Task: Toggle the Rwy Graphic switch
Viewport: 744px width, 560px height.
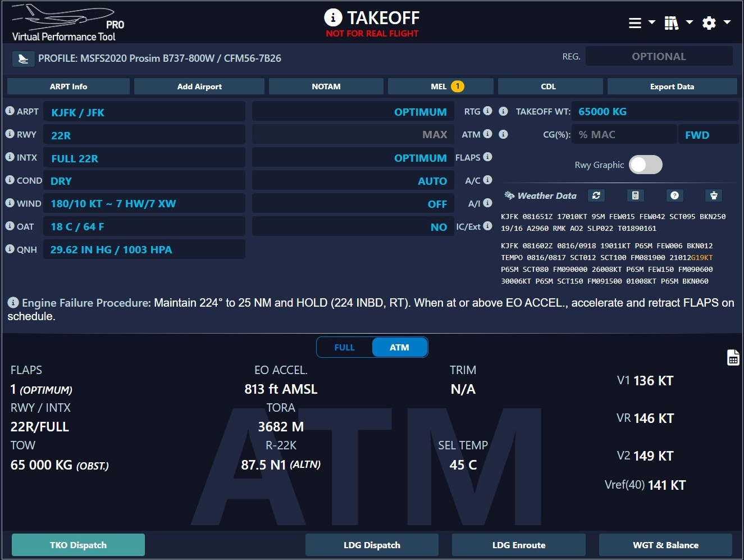Action: [645, 165]
